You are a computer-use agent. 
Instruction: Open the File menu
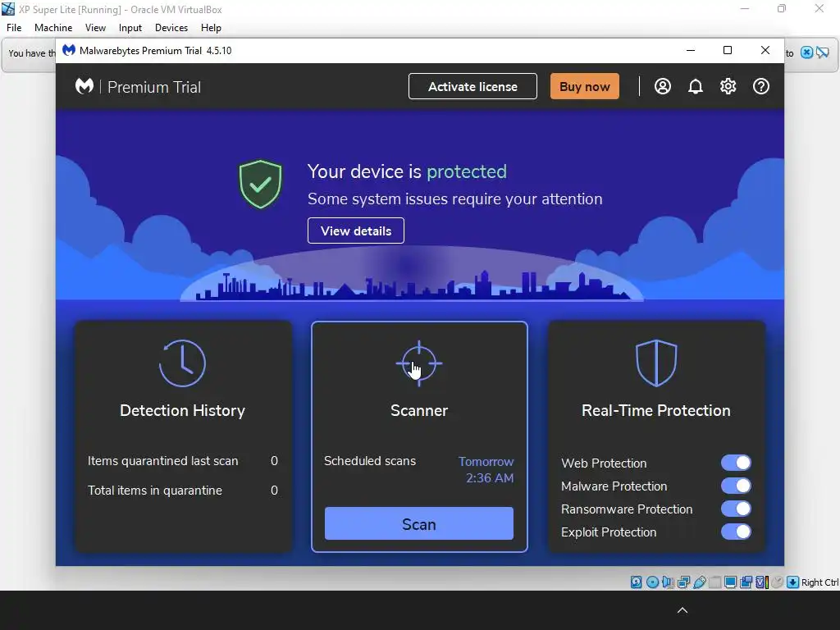point(14,28)
